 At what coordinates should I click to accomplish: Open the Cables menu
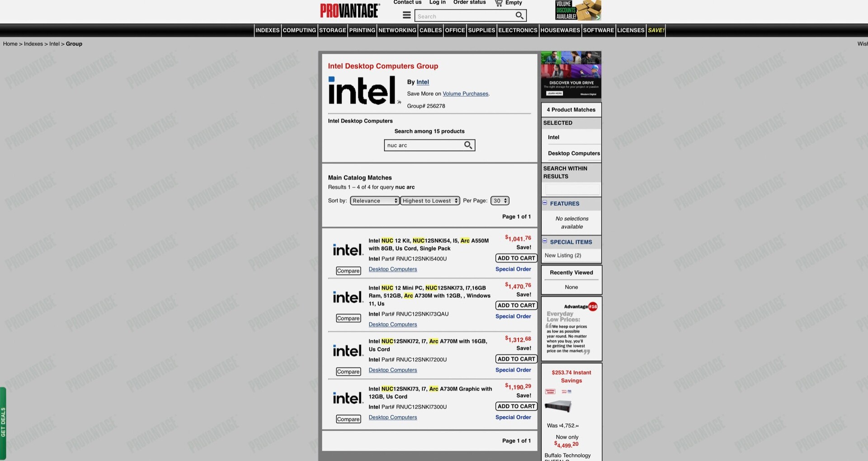coord(431,30)
